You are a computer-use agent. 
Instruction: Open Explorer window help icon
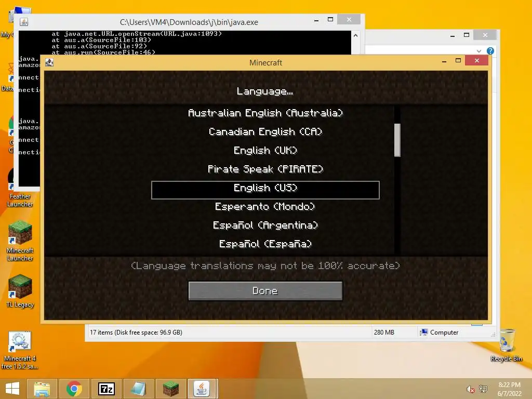pyautogui.click(x=490, y=51)
